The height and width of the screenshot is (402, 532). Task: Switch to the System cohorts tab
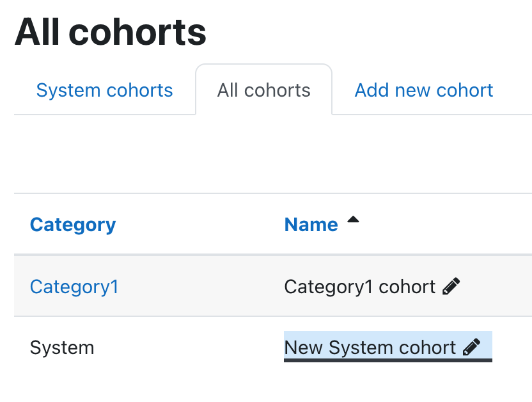tap(104, 90)
